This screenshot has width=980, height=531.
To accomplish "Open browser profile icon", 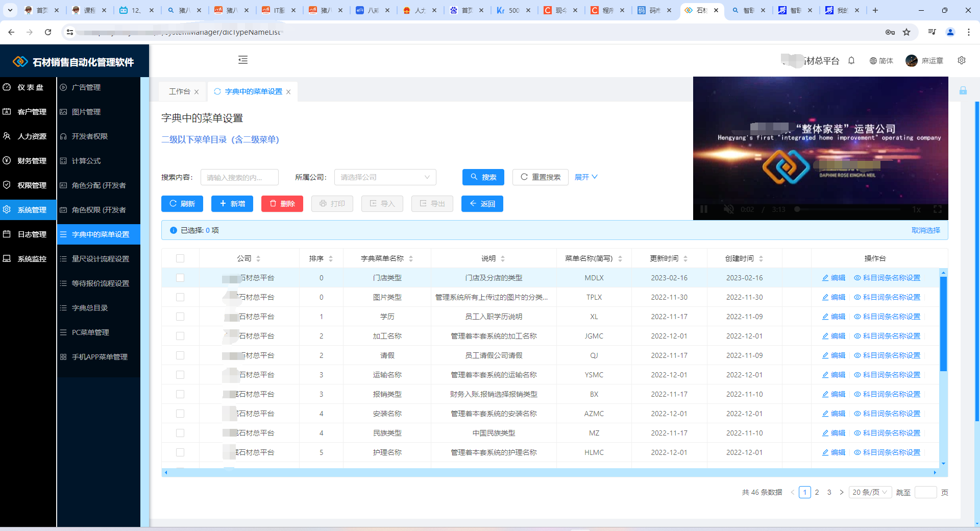I will pyautogui.click(x=950, y=32).
